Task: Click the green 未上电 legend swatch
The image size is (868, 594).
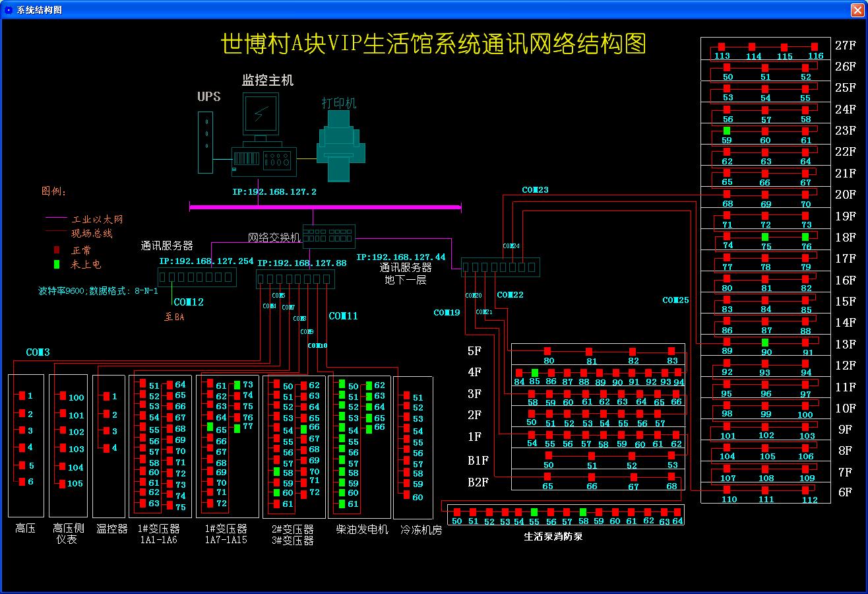Action: (57, 265)
